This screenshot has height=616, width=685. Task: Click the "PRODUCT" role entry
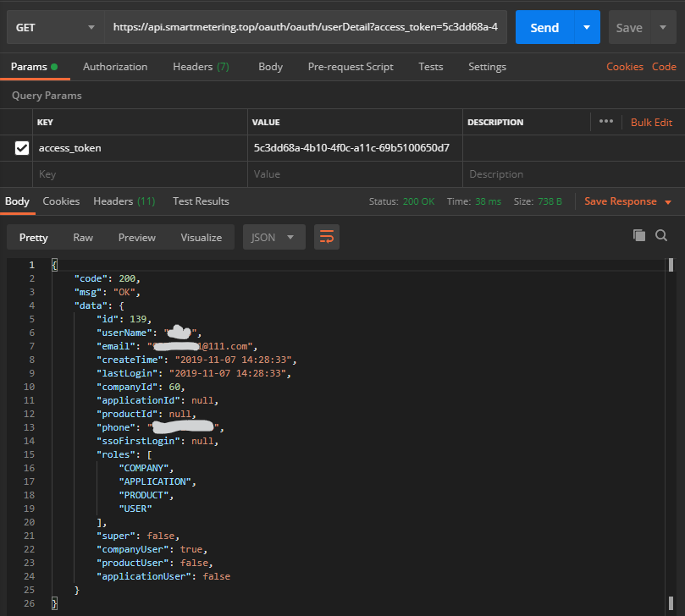(x=146, y=495)
